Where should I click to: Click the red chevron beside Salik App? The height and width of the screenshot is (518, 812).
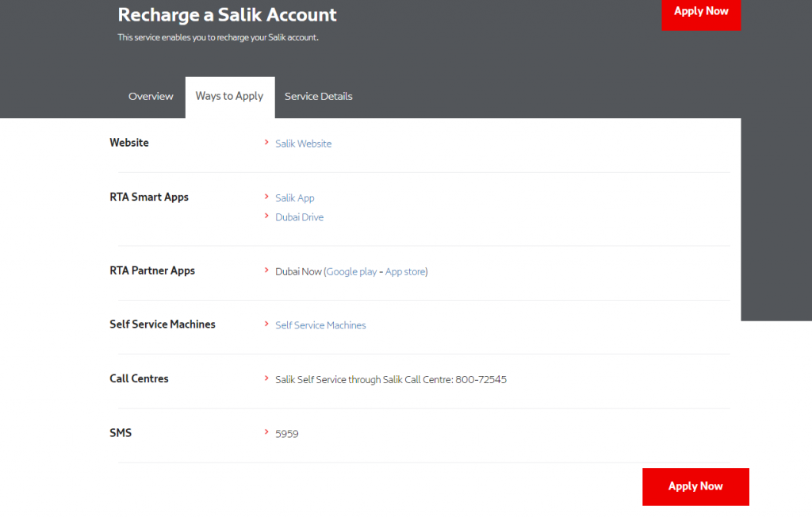266,197
